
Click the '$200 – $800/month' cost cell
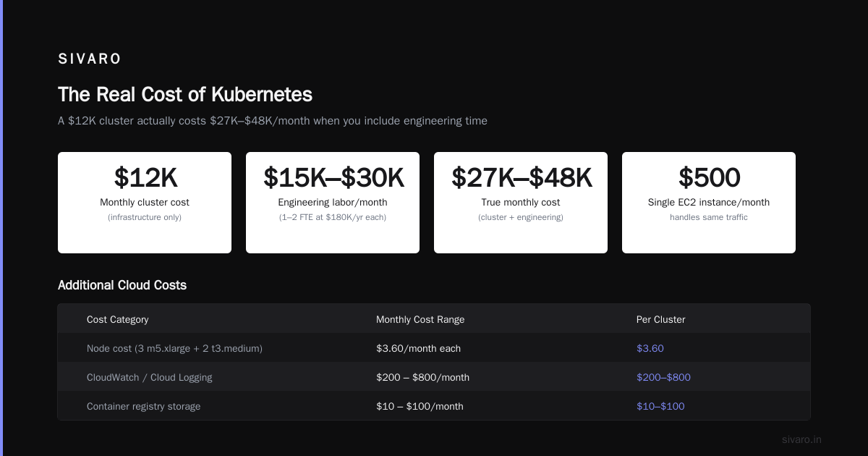[x=422, y=377]
